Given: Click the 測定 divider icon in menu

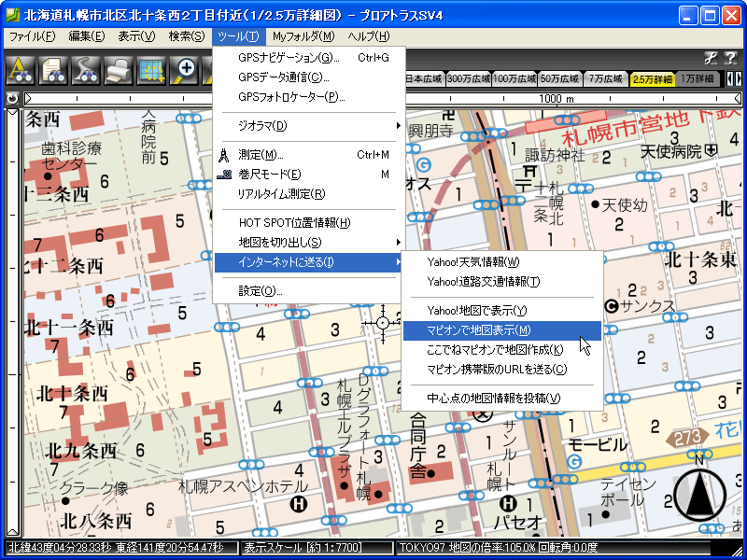Looking at the screenshot, I should pyautogui.click(x=223, y=155).
